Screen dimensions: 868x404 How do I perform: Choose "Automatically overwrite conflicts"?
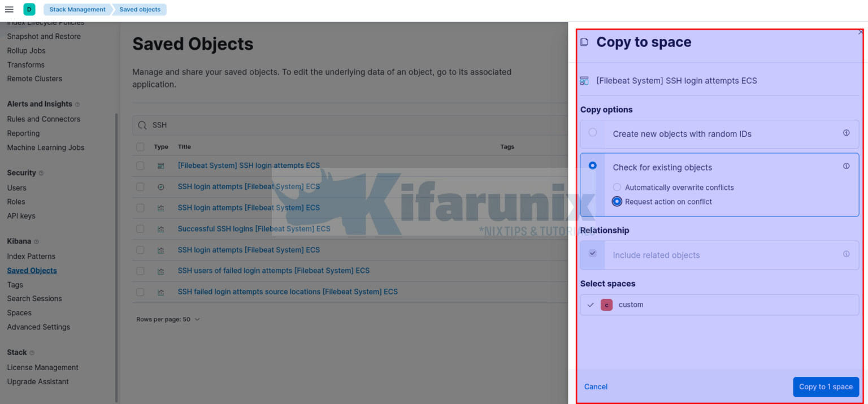(617, 187)
